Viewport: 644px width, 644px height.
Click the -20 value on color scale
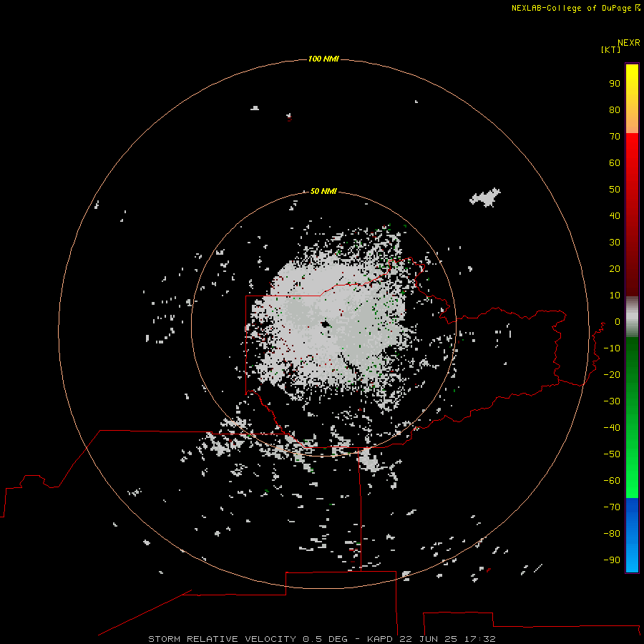pyautogui.click(x=612, y=375)
